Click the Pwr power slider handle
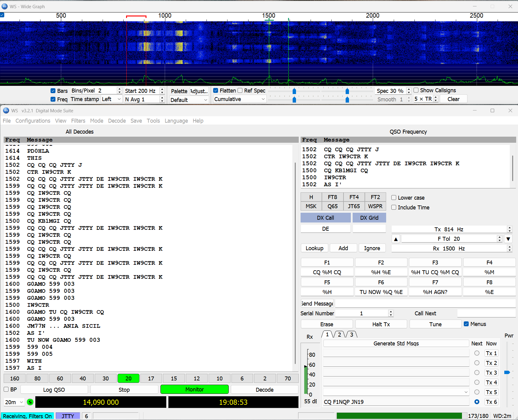Viewport: 518px width, 420px height. tap(507, 372)
